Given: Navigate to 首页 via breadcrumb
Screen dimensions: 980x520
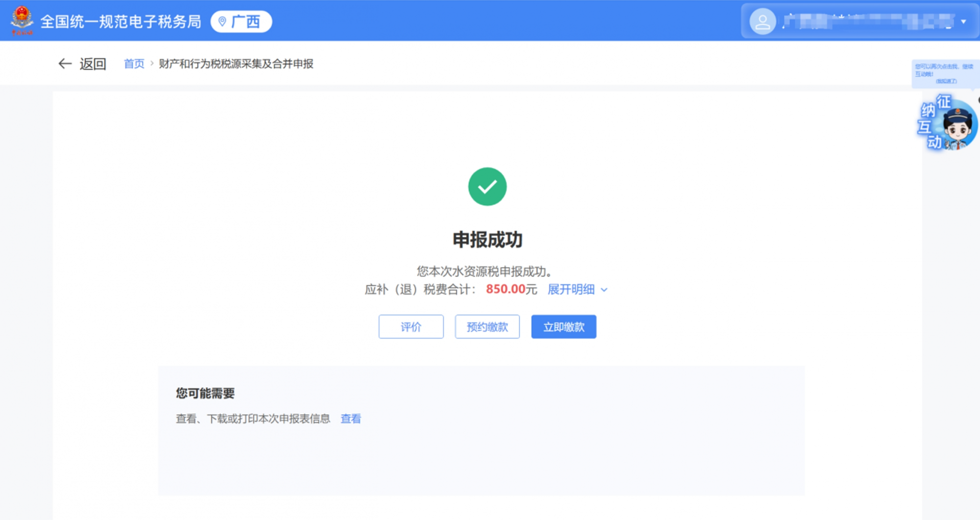Looking at the screenshot, I should tap(134, 63).
